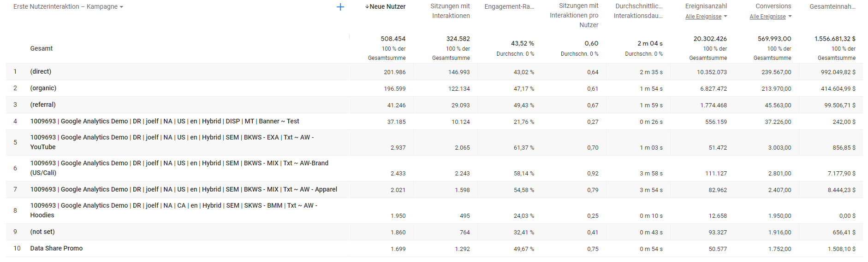Sort the table by Conversions header
The width and height of the screenshot is (868, 262).
[773, 6]
